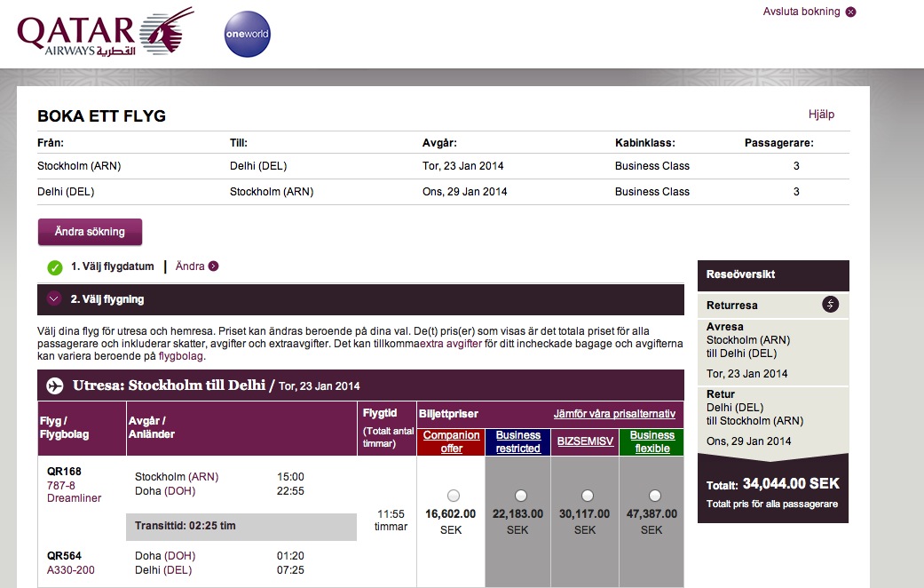Open the Hjälp link
Viewport: 924px width, 588px height.
(821, 115)
